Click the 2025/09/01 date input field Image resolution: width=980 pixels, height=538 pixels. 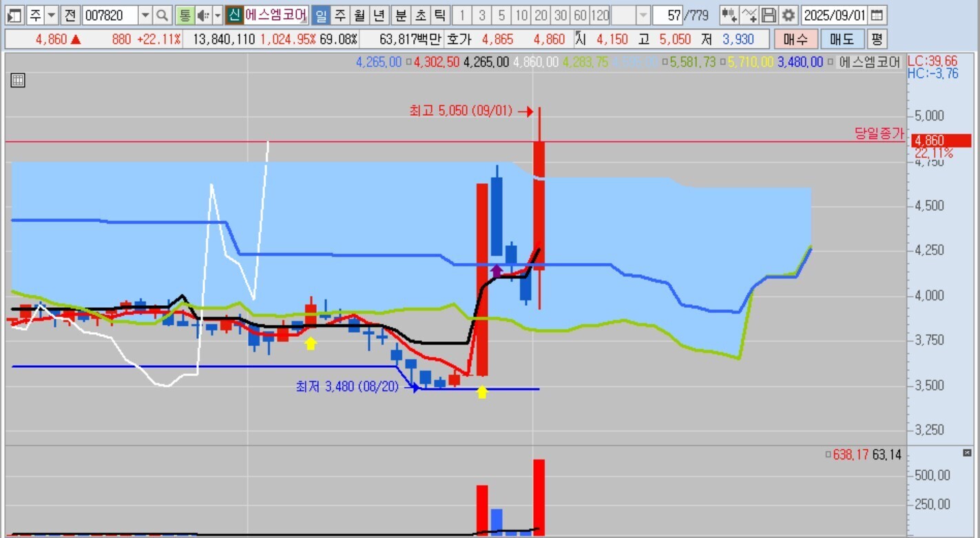pyautogui.click(x=835, y=15)
